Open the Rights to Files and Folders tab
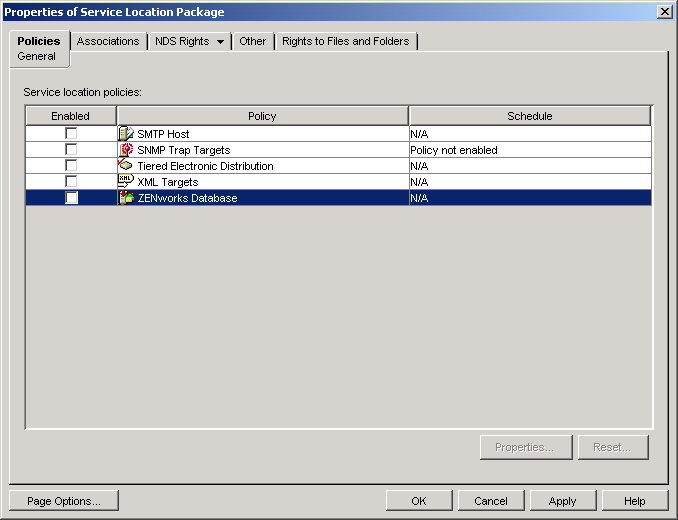The height and width of the screenshot is (520, 678). pyautogui.click(x=346, y=41)
